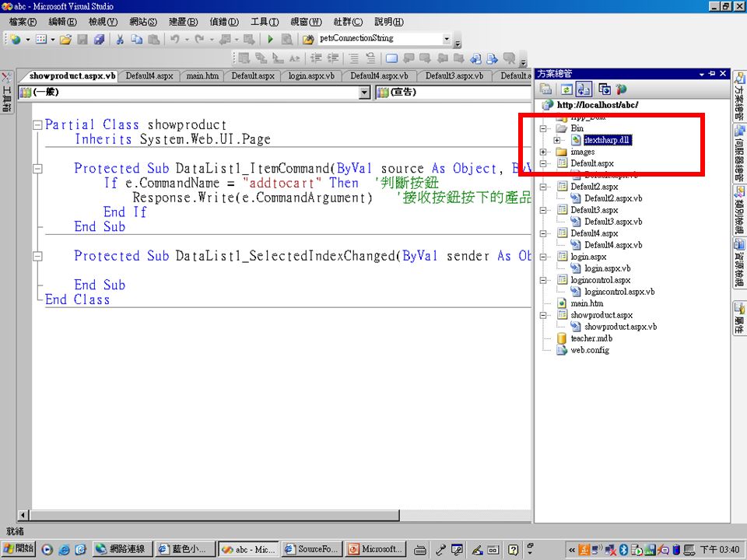Click the Properties icon in Solution Explorer toolbar
Screen dimensions: 747x560
pyautogui.click(x=545, y=89)
